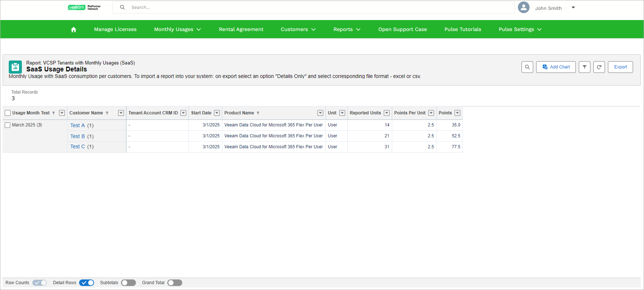Image resolution: width=644 pixels, height=290 pixels.
Task: Toggle the Row Counts switch
Action: [39, 283]
